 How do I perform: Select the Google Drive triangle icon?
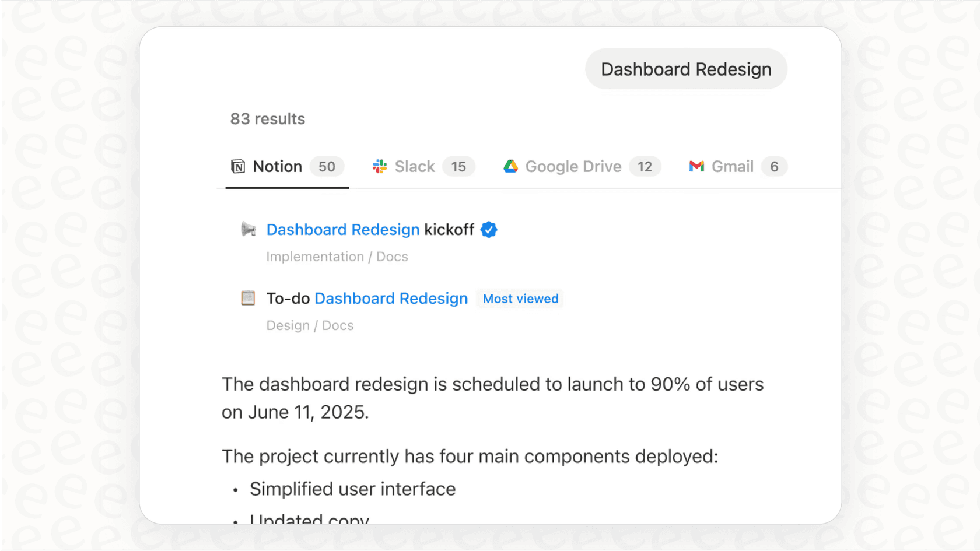510,166
